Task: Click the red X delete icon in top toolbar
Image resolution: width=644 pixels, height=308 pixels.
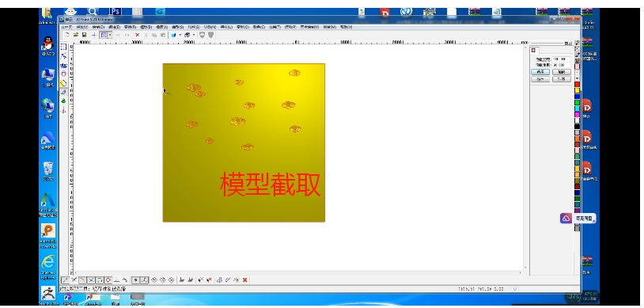Action: [x=138, y=36]
